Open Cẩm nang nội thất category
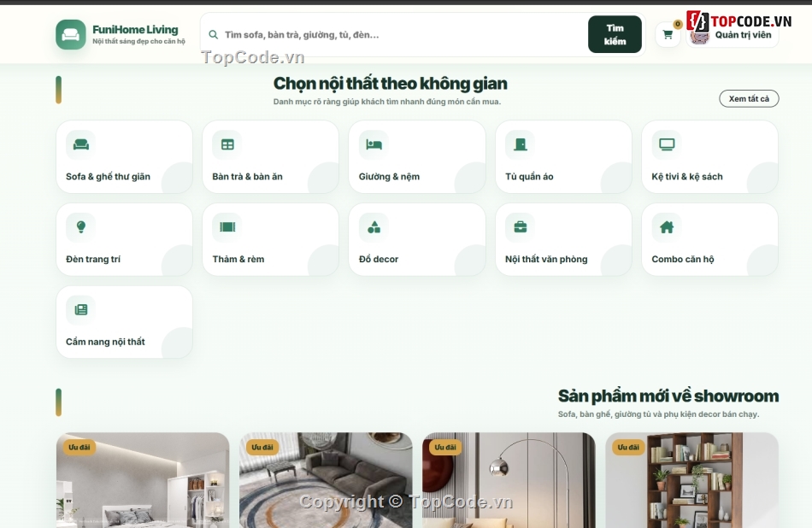The image size is (812, 528). [124, 322]
